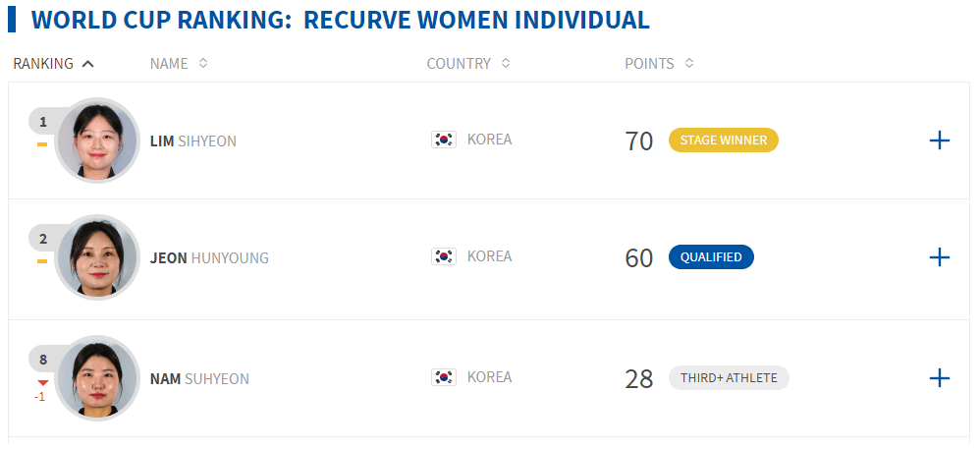Sort by Ranking column arrow
Viewport: 980px width, 449px height.
[x=88, y=64]
